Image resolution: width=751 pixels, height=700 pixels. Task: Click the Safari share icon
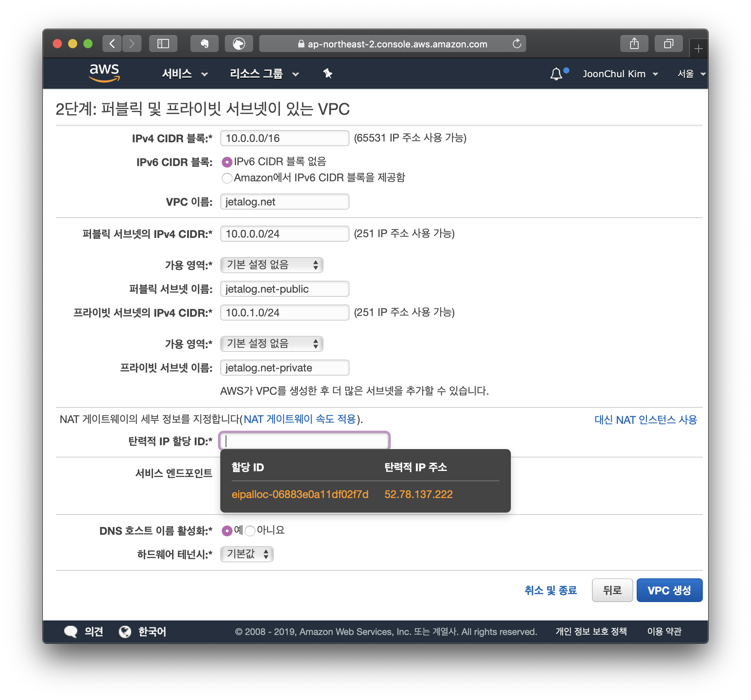click(x=634, y=44)
